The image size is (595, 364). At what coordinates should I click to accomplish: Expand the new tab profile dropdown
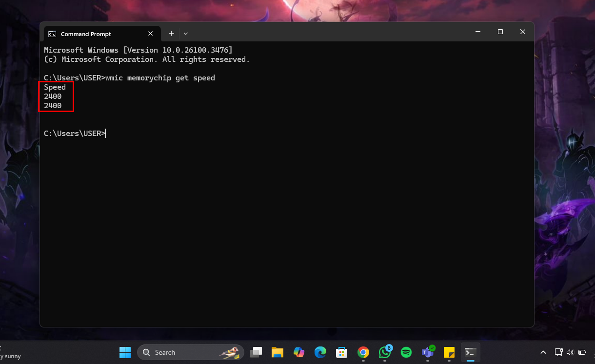tap(186, 34)
